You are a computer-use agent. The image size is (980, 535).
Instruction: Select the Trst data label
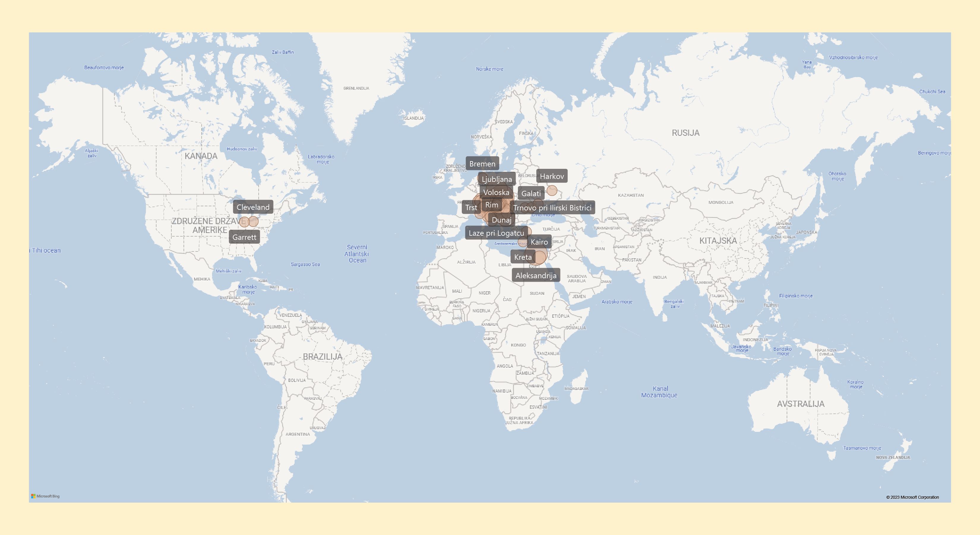tap(471, 207)
